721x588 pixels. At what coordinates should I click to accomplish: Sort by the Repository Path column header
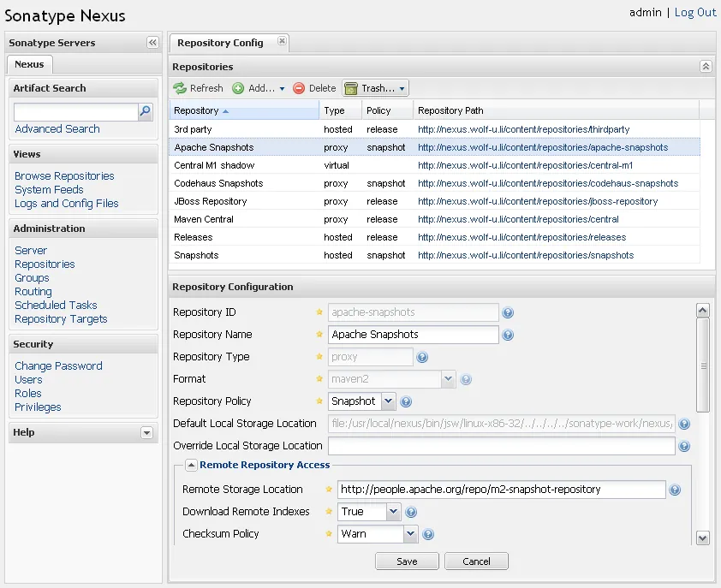tap(556, 110)
